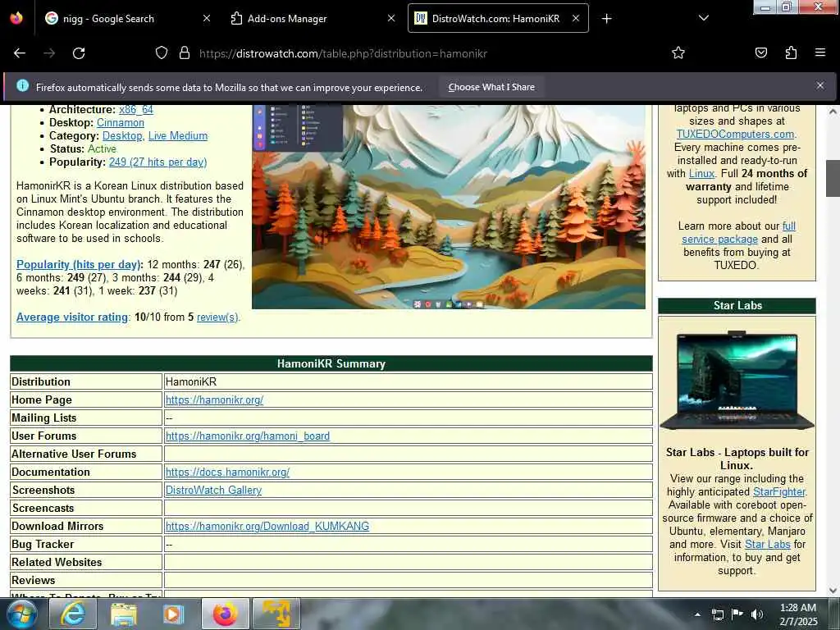The image size is (840, 630).
Task: Open the StarFighter link
Action: 779,492
